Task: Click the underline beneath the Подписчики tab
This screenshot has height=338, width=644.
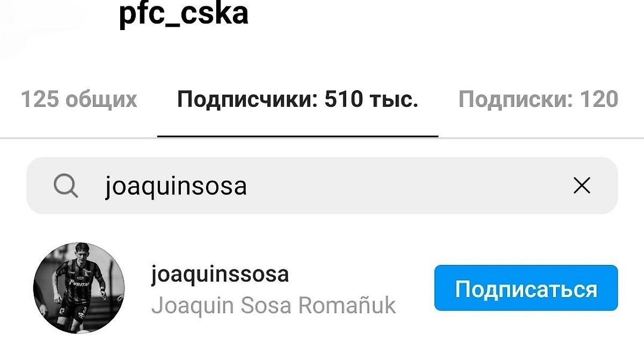Action: point(298,136)
